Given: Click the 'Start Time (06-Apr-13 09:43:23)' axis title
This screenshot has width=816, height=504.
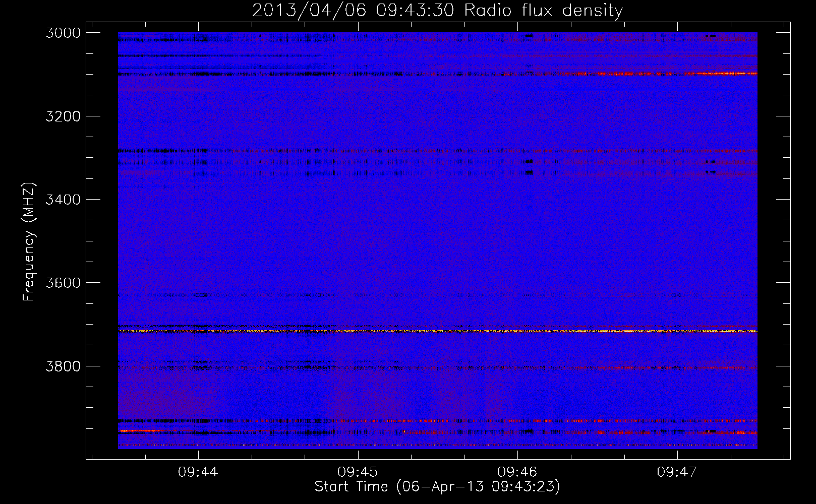Looking at the screenshot, I should pos(437,487).
